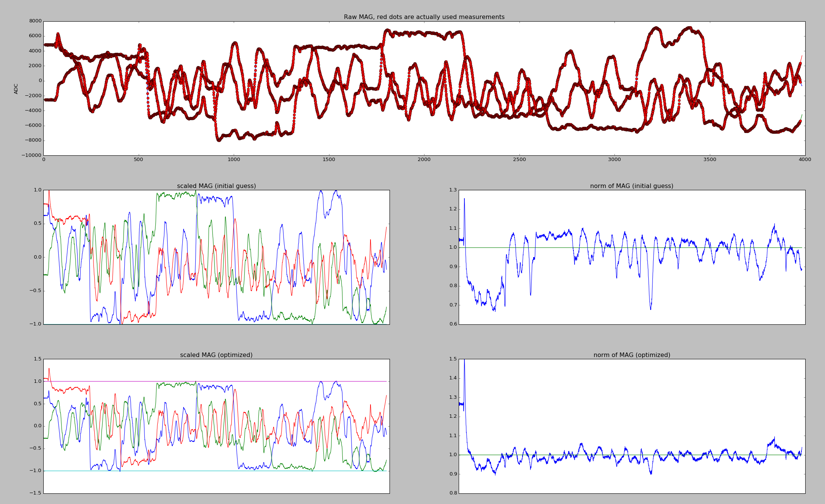The height and width of the screenshot is (504, 825).
Task: Click the 0.0 tick on initial scaled plot
Action: tap(37, 257)
